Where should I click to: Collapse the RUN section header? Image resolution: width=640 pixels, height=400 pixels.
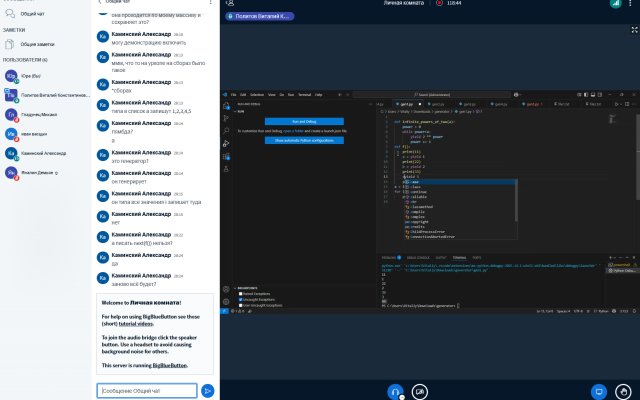(x=239, y=111)
